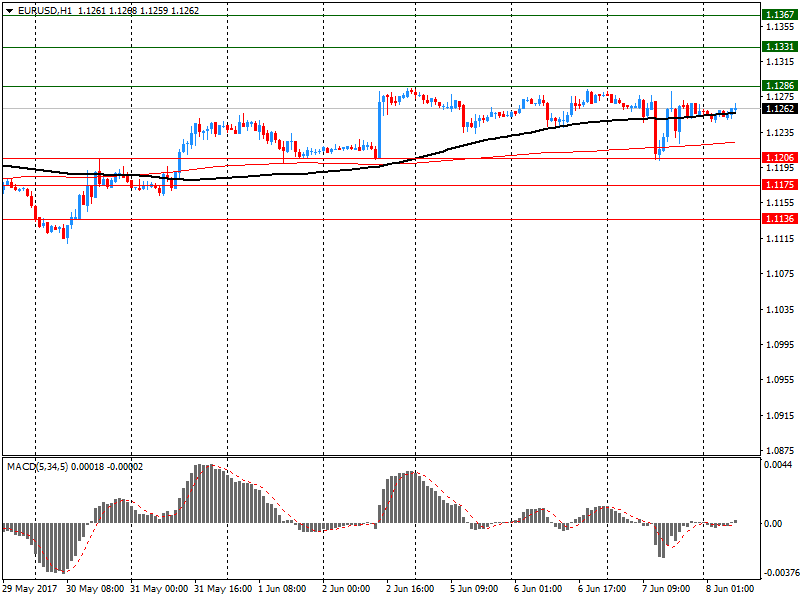The height and width of the screenshot is (600, 800).
Task: Select the 1.1331 green resistance level label
Action: pos(780,46)
